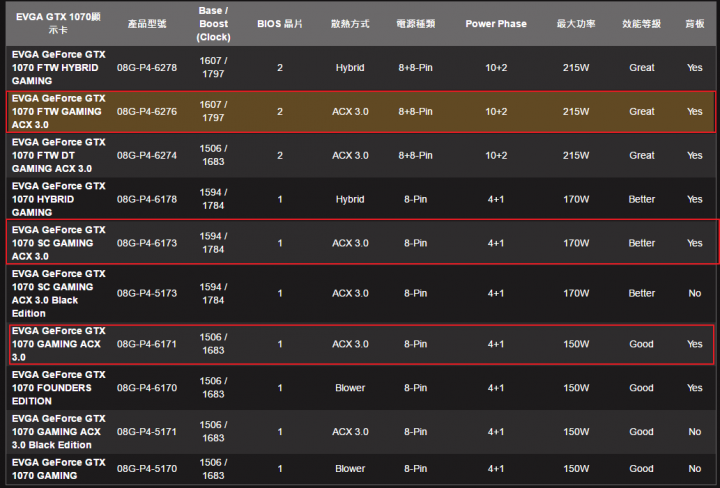This screenshot has height=488, width=720.
Task: Select 'Hybrid' cooling in 08G-P4-6178 row
Action: pyautogui.click(x=350, y=199)
